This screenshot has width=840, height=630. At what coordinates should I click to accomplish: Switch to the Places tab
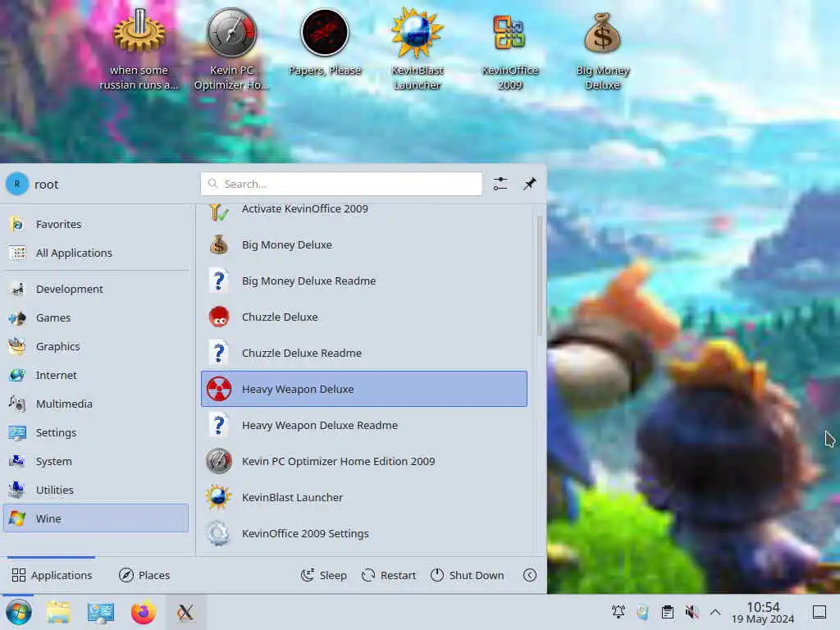pos(144,575)
